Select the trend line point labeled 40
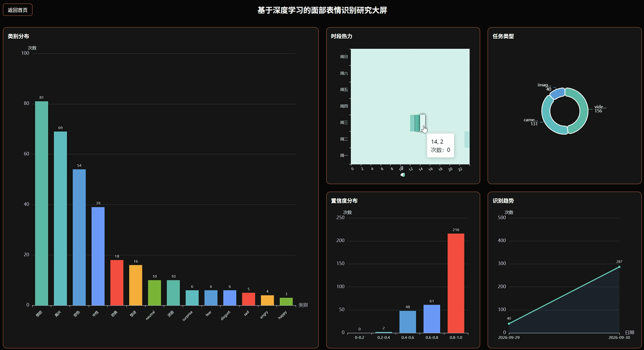Viewport: 644px width, 350px height. click(x=509, y=323)
